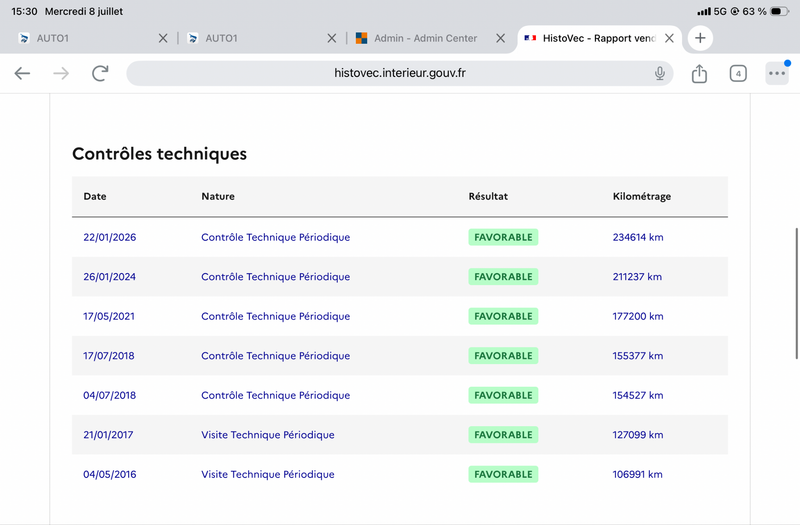Click FAVORABLE badge for 17/05/2021
Image resolution: width=800 pixels, height=525 pixels.
pos(503,316)
